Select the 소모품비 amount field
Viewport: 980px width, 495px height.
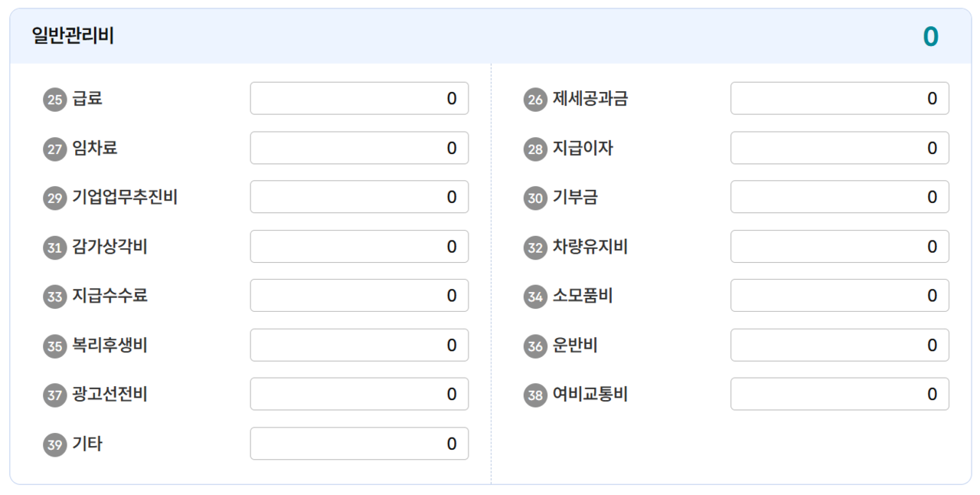pos(840,296)
